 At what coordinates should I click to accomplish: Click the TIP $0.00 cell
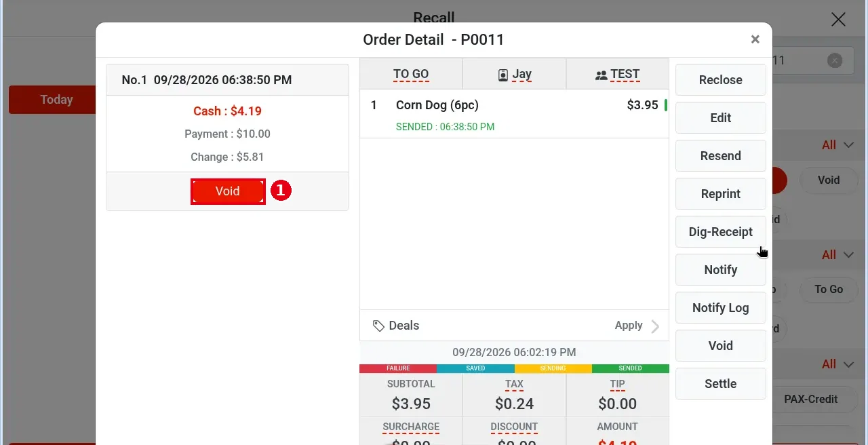(x=617, y=395)
